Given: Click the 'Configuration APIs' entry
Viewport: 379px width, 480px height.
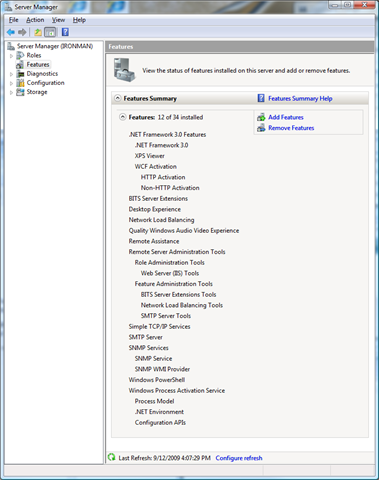Looking at the screenshot, I should coord(160,423).
